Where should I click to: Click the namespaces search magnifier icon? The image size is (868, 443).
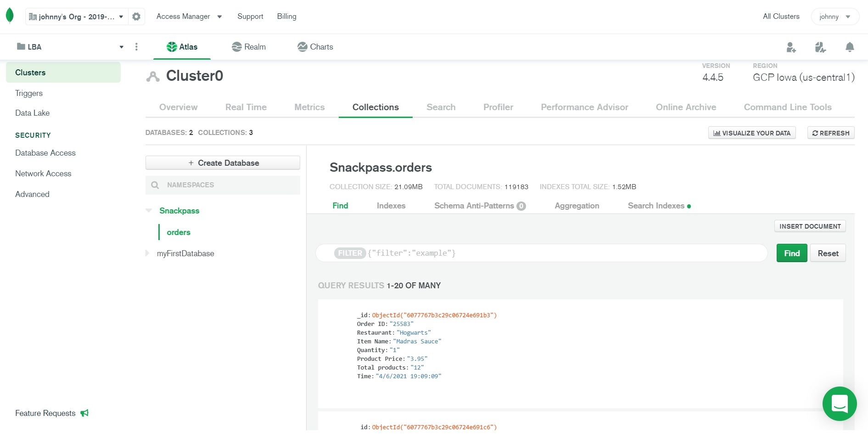pyautogui.click(x=155, y=185)
